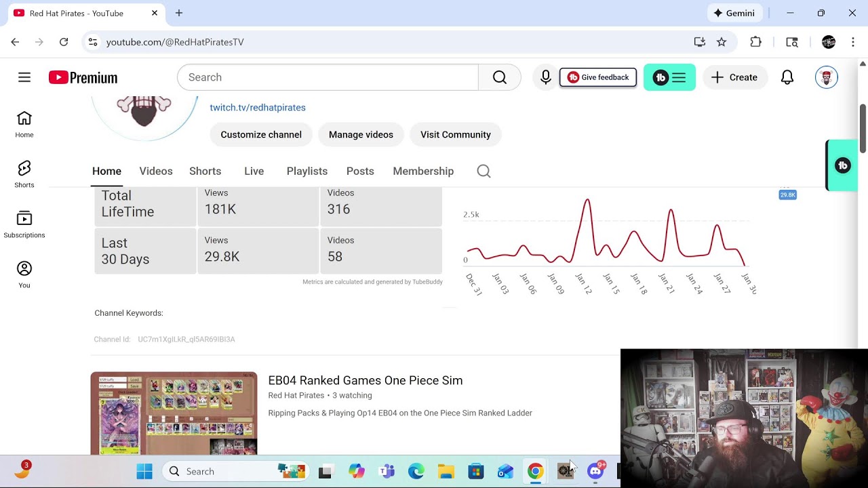868x488 pixels.
Task: Open the TubeBuddy menu button in the header
Action: 669,77
